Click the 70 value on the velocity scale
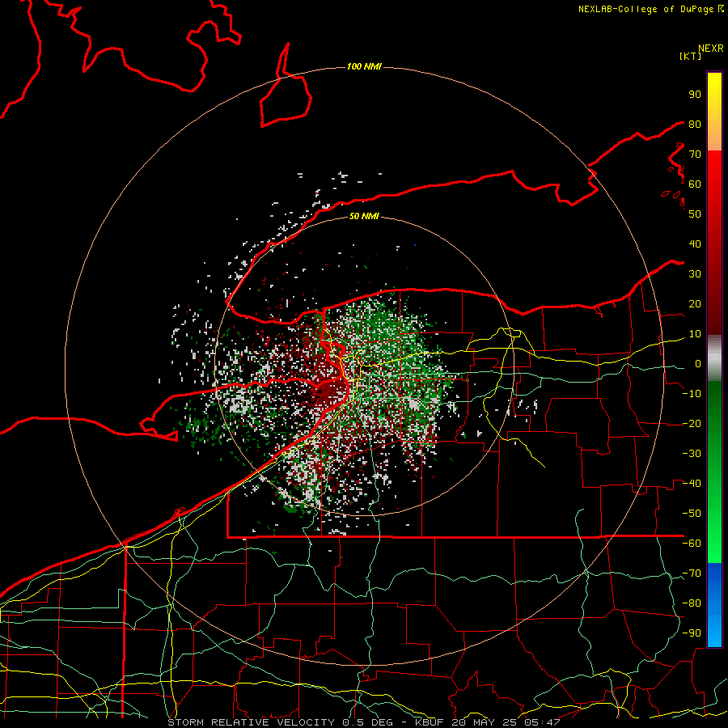728x728 pixels. pos(695,154)
